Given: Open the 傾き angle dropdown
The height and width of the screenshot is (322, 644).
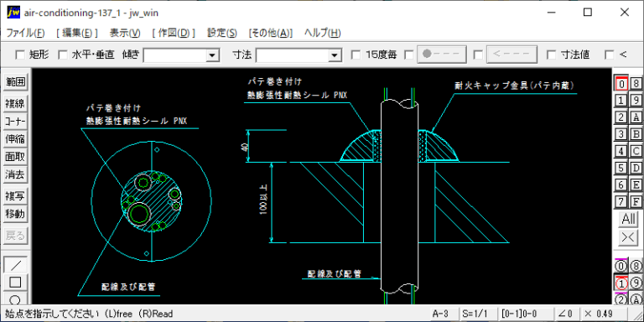Looking at the screenshot, I should (212, 55).
